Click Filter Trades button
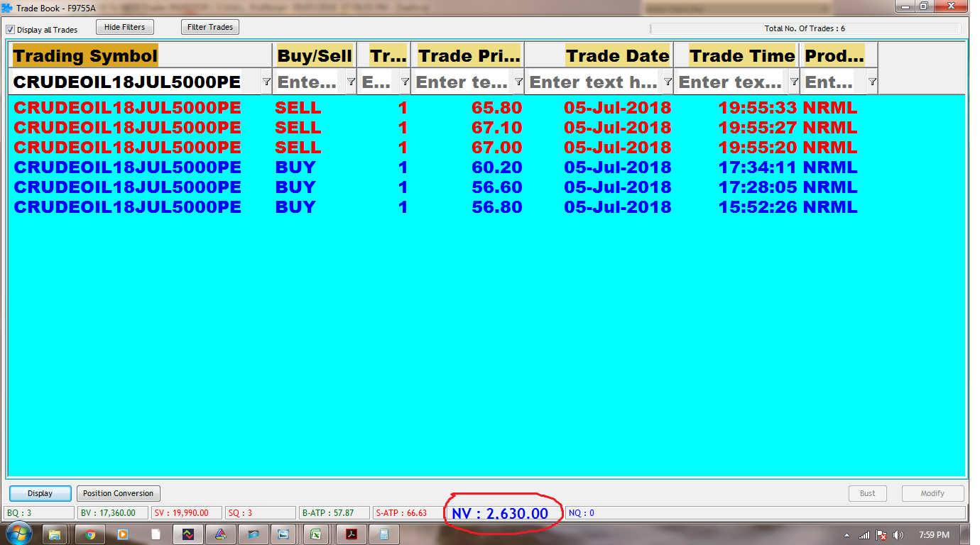980x545 pixels. coord(210,27)
